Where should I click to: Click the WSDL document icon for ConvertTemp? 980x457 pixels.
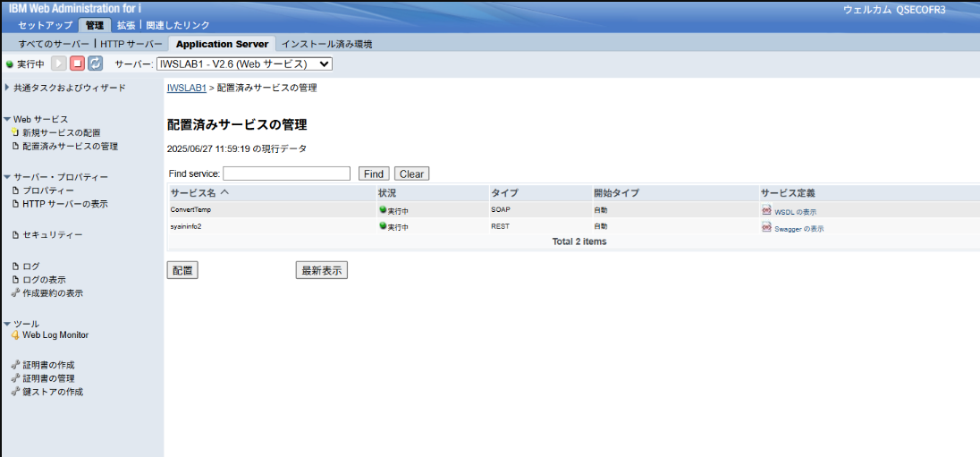(766, 210)
